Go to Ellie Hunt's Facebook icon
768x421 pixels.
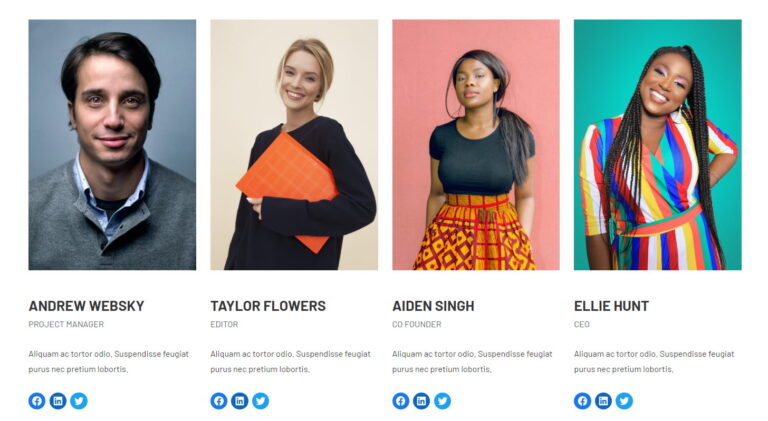582,401
